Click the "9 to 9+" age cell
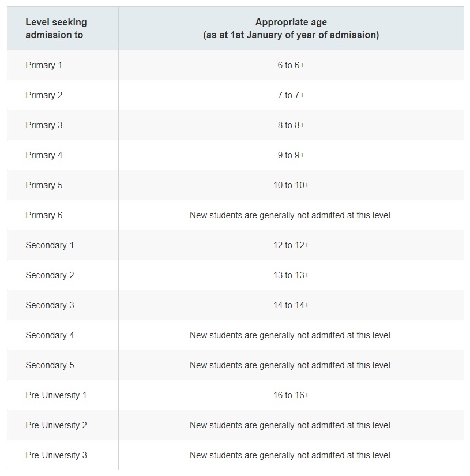This screenshot has width=470, height=476. (291, 155)
